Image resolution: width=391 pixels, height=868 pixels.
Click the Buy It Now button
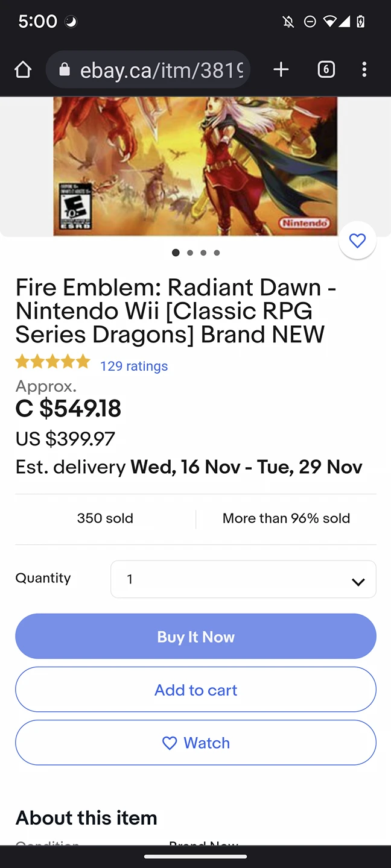[195, 636]
